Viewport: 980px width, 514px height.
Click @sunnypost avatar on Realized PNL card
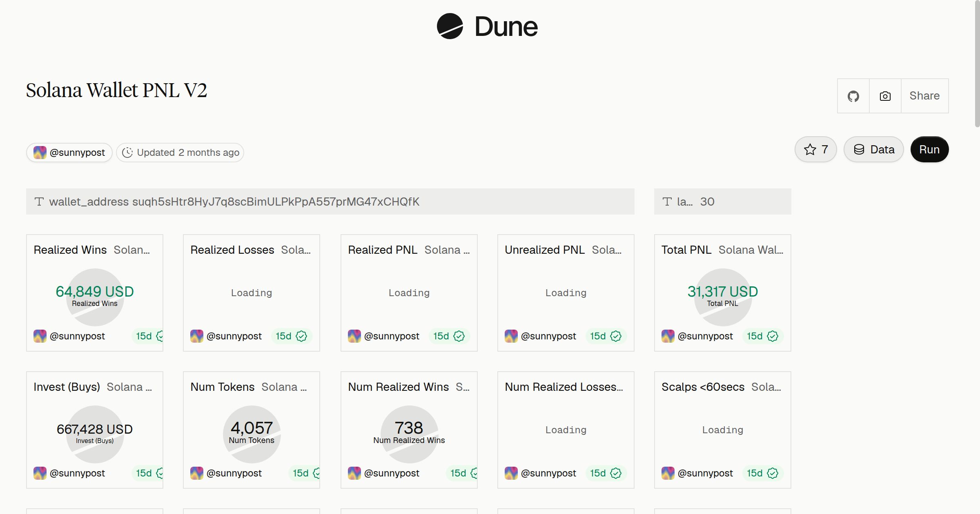[354, 336]
